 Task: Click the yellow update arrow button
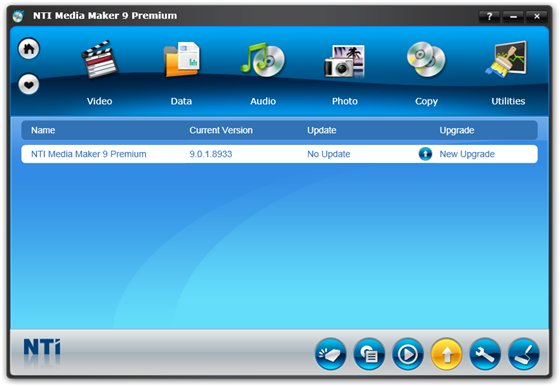pos(446,354)
